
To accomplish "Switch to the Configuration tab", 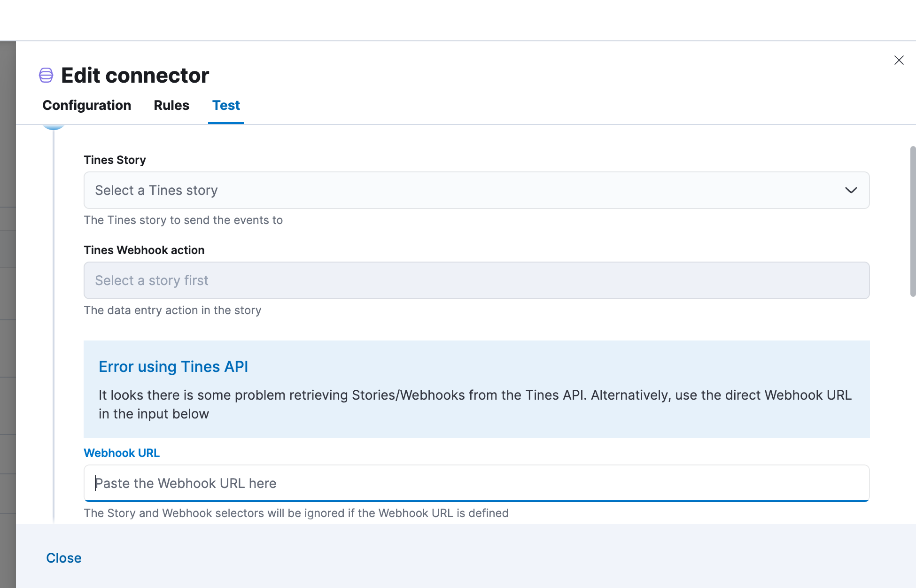I will pos(87,105).
